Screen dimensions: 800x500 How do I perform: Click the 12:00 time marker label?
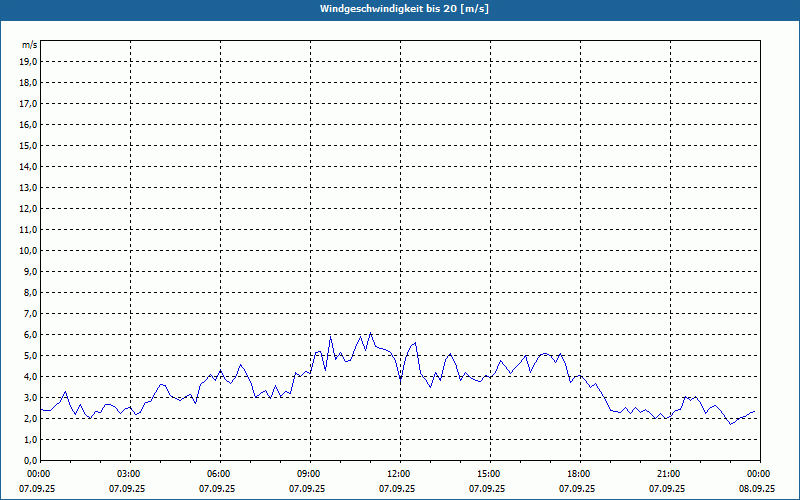pyautogui.click(x=399, y=474)
